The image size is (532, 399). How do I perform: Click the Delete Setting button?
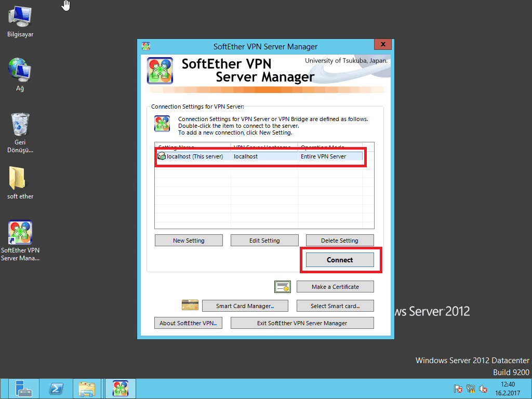340,241
